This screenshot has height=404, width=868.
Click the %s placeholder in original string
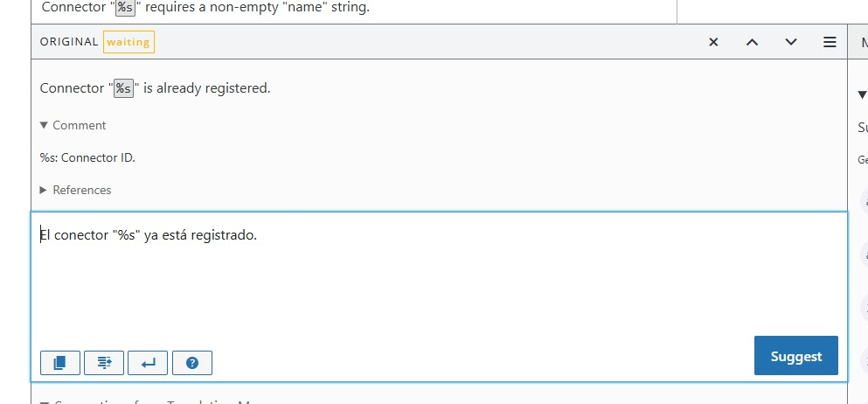124,88
